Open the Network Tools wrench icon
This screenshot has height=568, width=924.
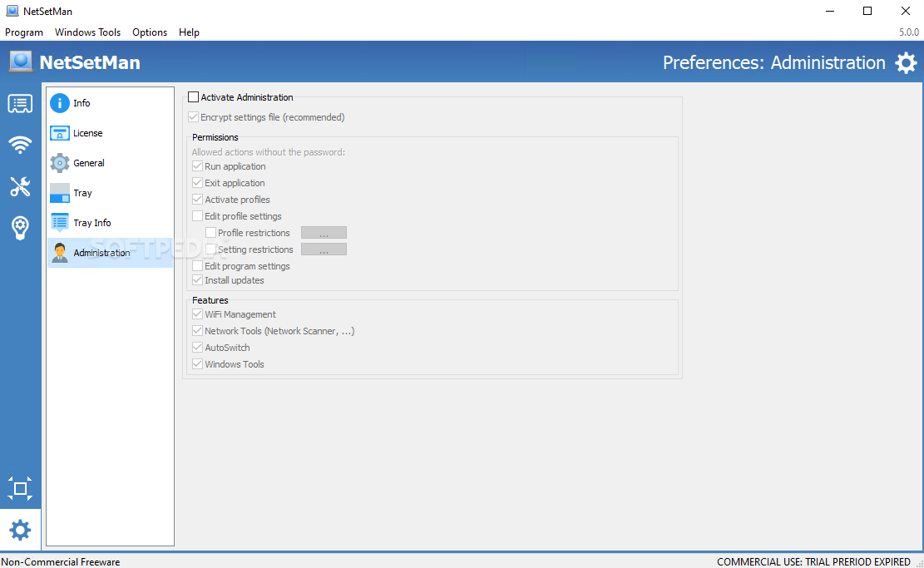[20, 187]
